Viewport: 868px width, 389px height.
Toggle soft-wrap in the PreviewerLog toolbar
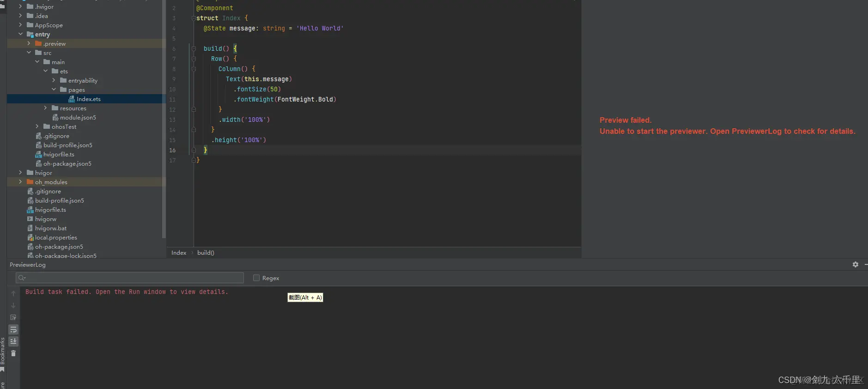(x=13, y=329)
